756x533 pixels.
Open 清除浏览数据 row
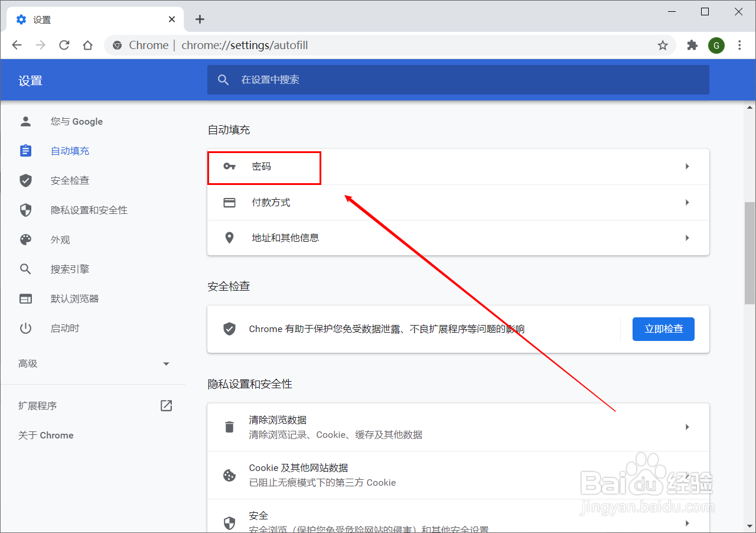[x=458, y=427]
